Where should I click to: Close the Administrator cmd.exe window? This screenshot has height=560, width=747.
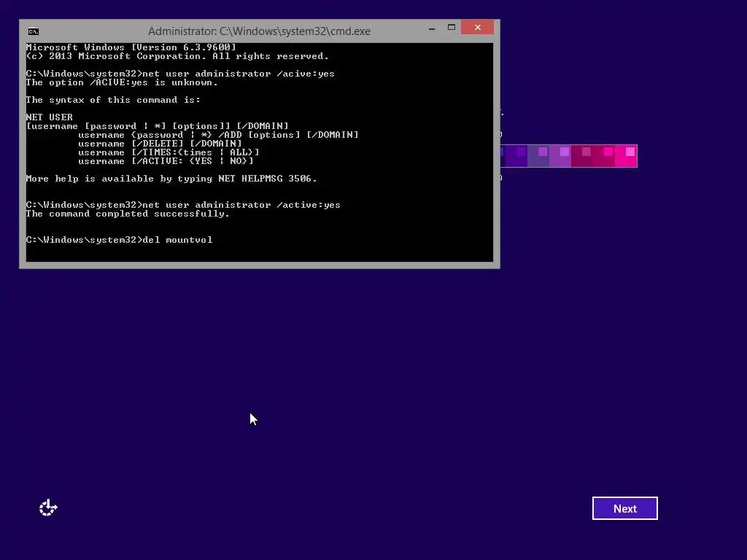(x=477, y=28)
